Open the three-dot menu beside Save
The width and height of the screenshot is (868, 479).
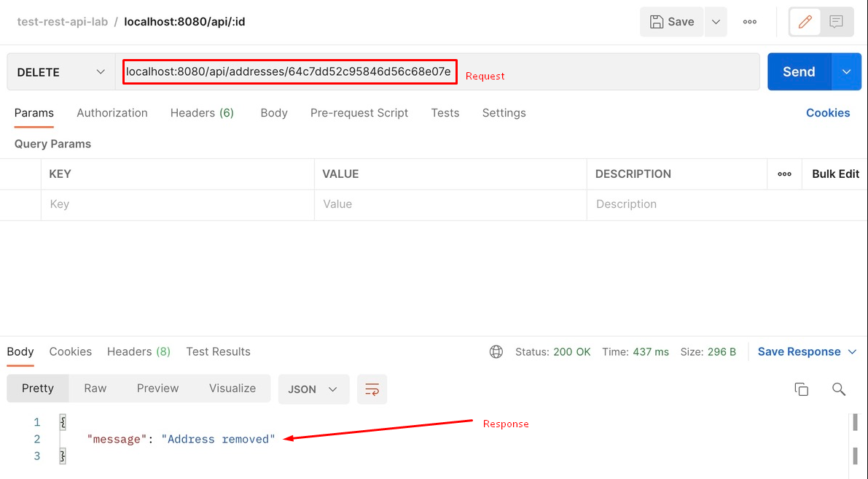[x=749, y=21]
